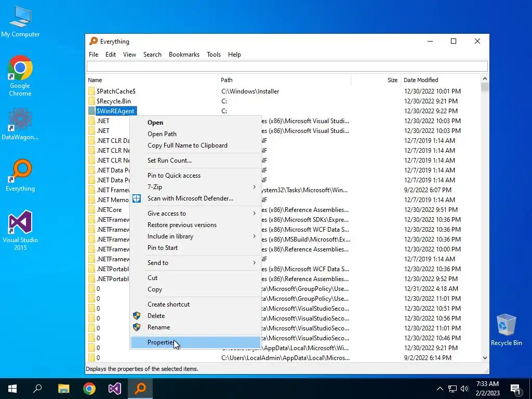Sort results by Name column header
The height and width of the screenshot is (399, 532).
(x=151, y=80)
